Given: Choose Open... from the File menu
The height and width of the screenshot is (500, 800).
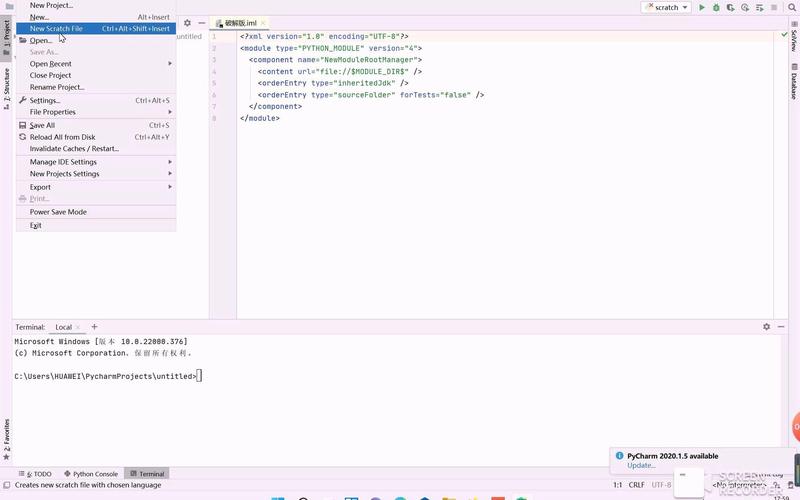Looking at the screenshot, I should tap(96, 40).
